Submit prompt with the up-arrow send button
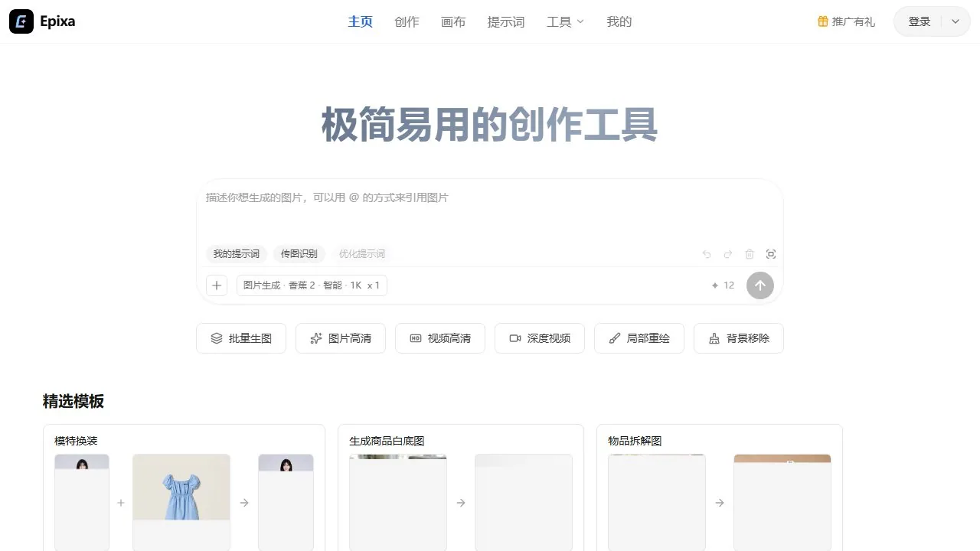 [760, 285]
